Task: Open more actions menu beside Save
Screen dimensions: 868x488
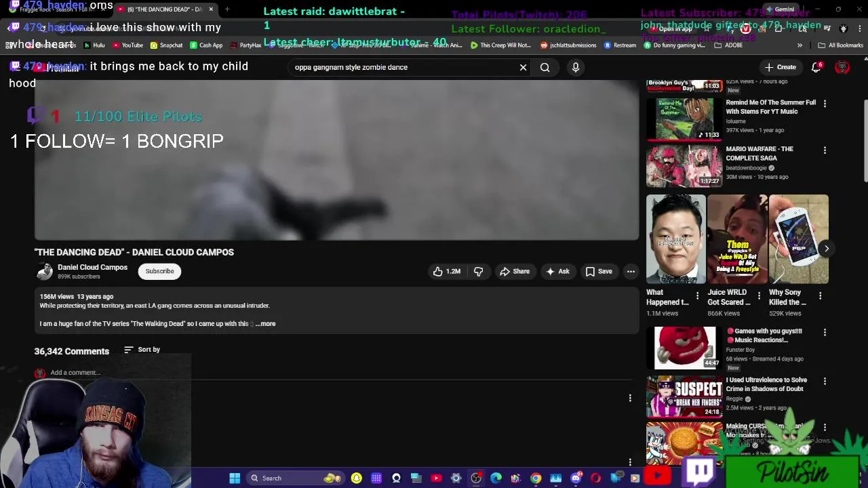Action: tap(631, 271)
